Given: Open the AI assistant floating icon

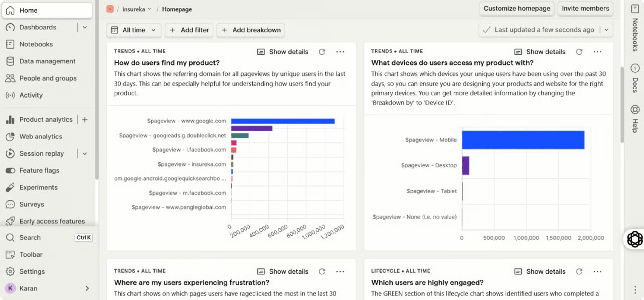Looking at the screenshot, I should coord(635,239).
